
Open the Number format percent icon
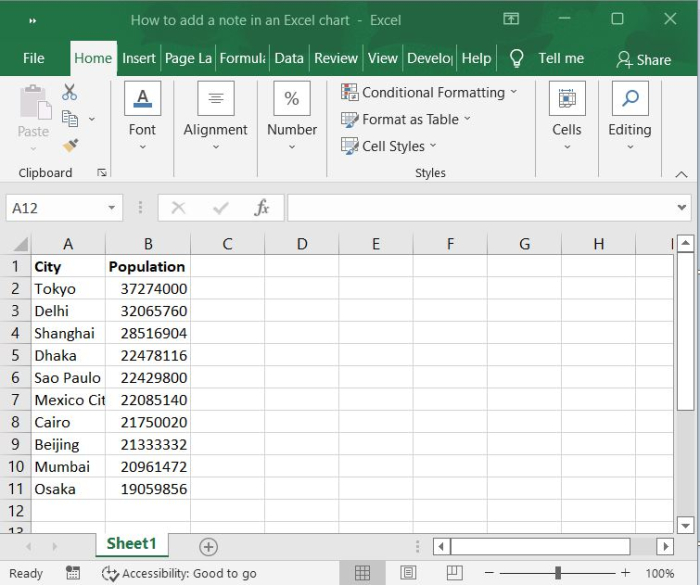292,98
